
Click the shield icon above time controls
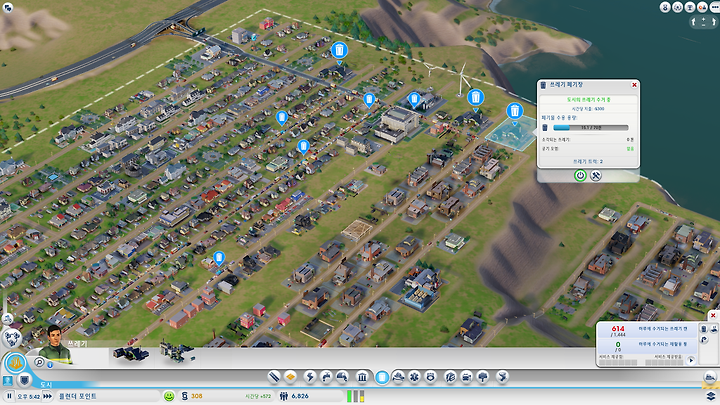24,380
